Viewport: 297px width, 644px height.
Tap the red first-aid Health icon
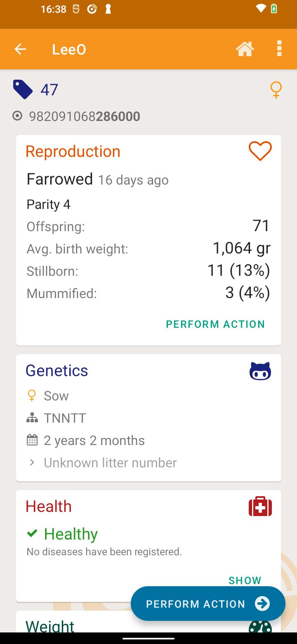coord(260,507)
